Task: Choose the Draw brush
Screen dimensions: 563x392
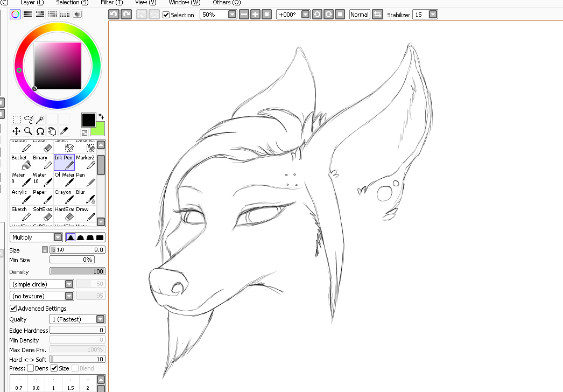Action: tap(86, 214)
